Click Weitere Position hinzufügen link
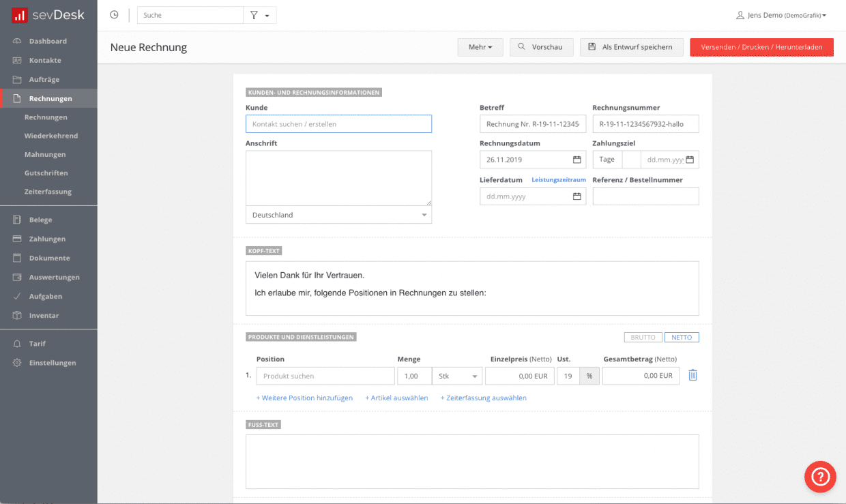 click(x=304, y=398)
